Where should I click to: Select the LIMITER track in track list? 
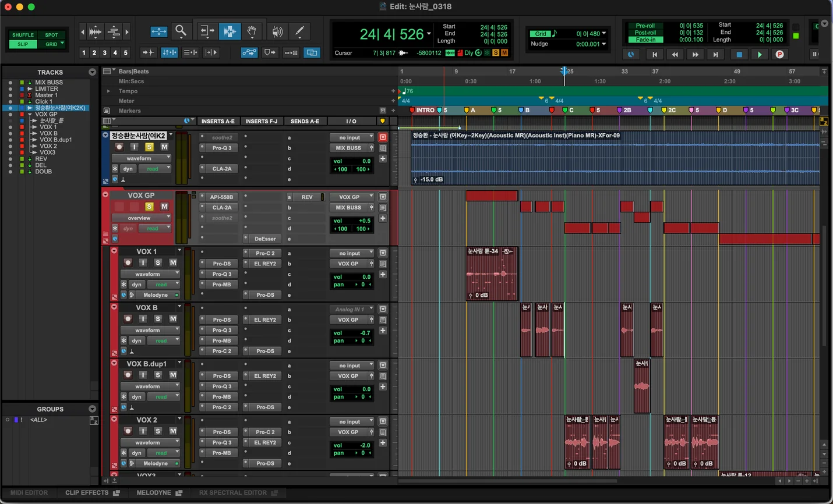pyautogui.click(x=46, y=89)
